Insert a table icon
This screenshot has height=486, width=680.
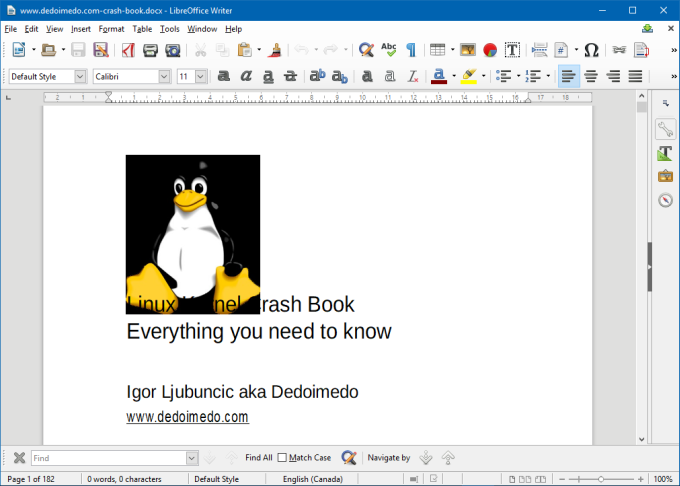click(437, 50)
